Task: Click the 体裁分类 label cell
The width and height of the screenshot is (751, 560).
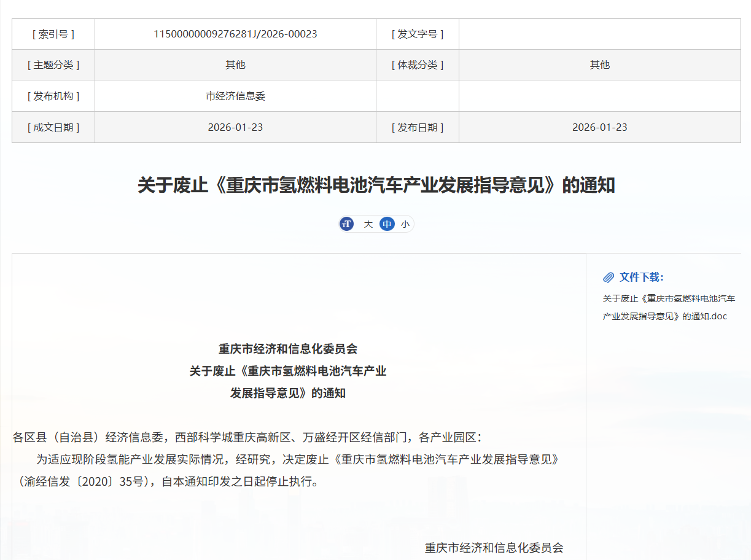Action: tap(418, 65)
